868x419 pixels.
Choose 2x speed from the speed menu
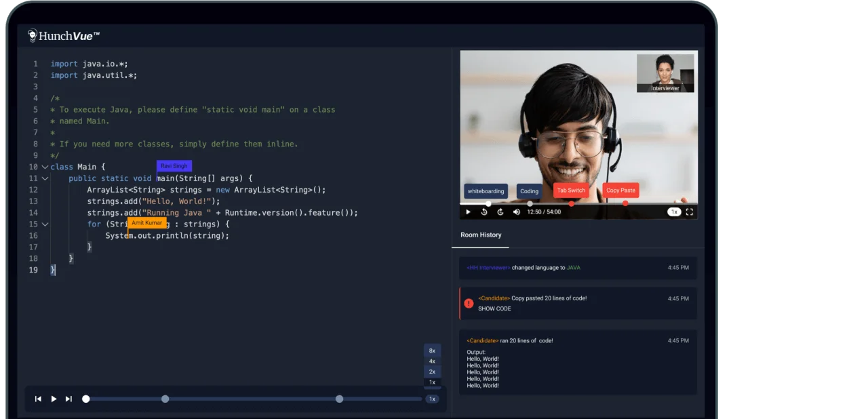point(432,372)
